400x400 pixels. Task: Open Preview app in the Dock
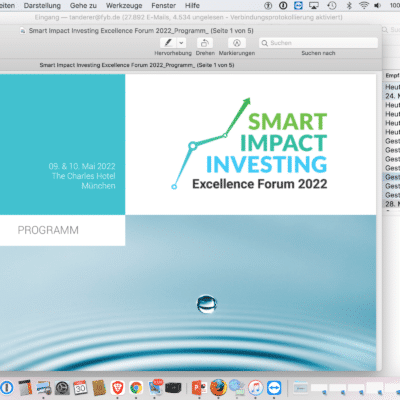(x=43, y=388)
